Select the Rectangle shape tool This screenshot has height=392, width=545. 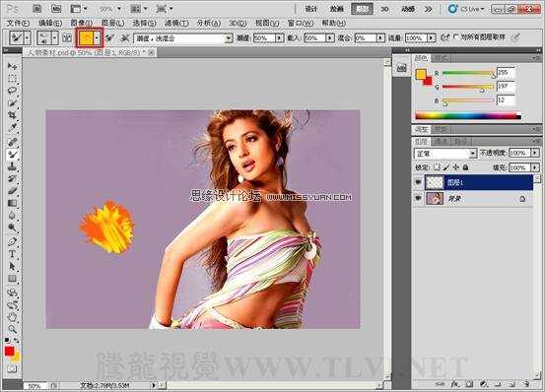[x=12, y=279]
